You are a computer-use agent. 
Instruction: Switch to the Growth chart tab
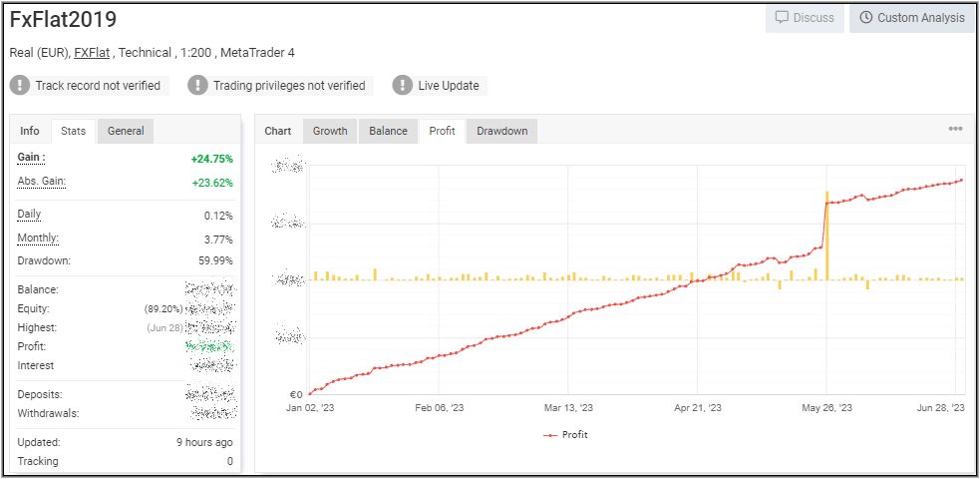click(x=330, y=131)
